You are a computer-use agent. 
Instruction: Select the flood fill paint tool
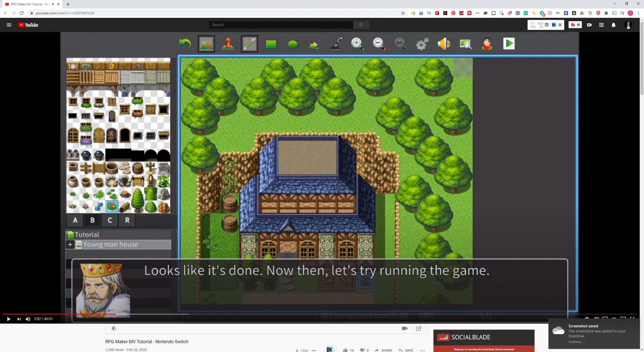pos(314,44)
